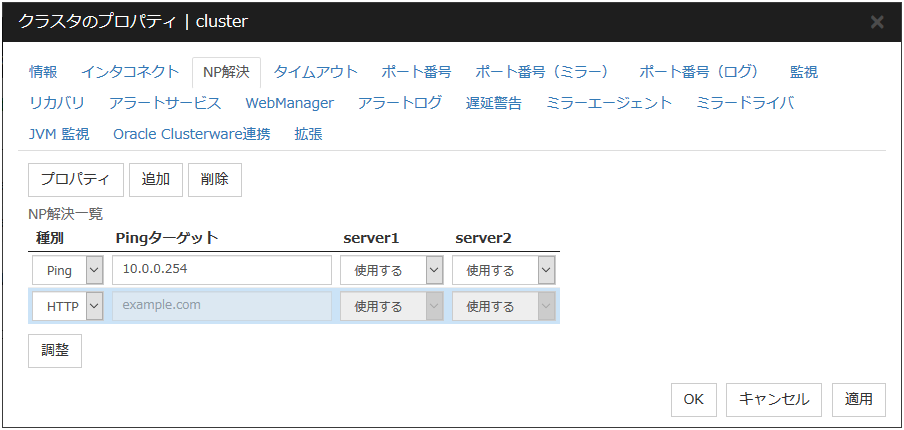Open the Oracle Clusterware連携 tab
Screen dimensions: 904x430
191,134
